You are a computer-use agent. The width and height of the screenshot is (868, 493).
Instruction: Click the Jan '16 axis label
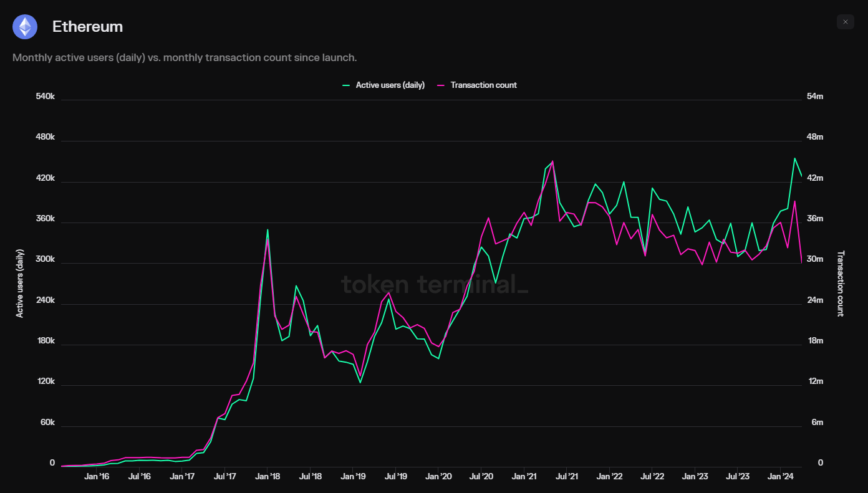point(97,476)
